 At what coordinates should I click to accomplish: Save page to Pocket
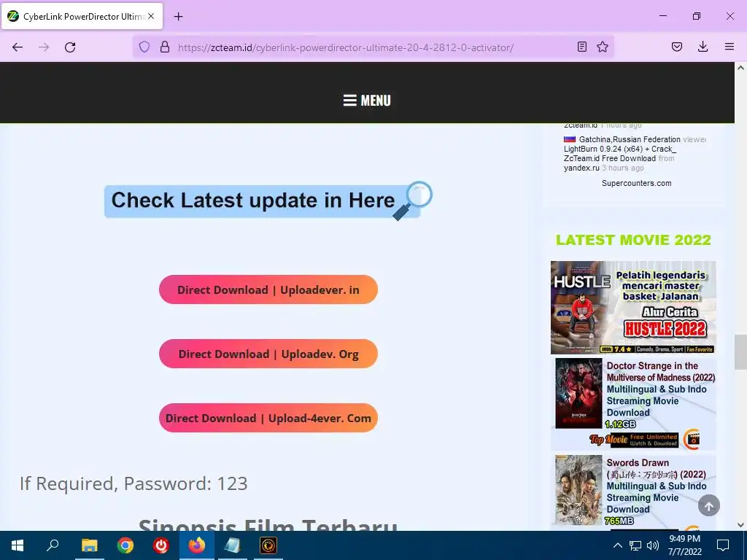pos(677,47)
